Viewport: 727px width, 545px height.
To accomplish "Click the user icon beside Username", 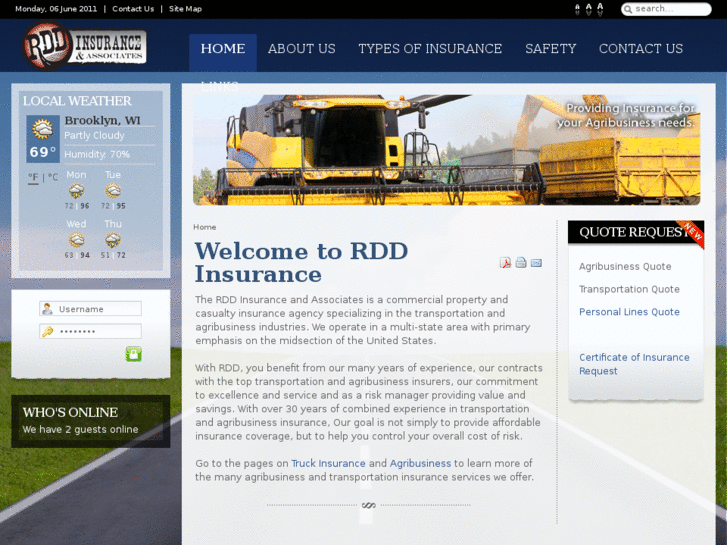I will (x=47, y=309).
